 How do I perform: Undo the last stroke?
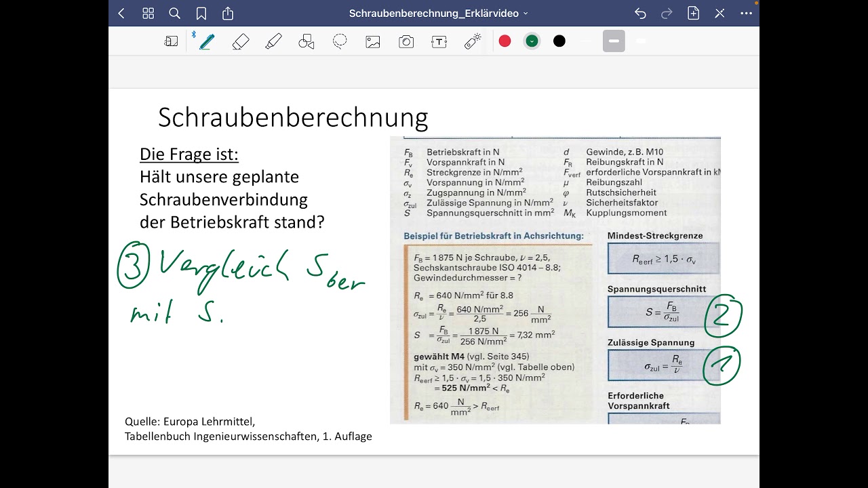click(x=640, y=14)
